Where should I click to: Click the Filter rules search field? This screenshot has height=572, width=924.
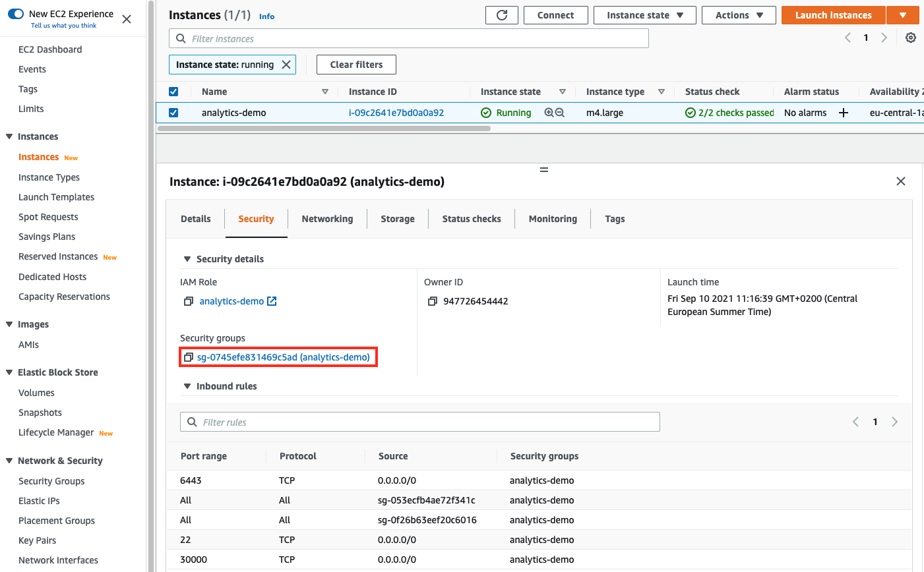click(420, 422)
